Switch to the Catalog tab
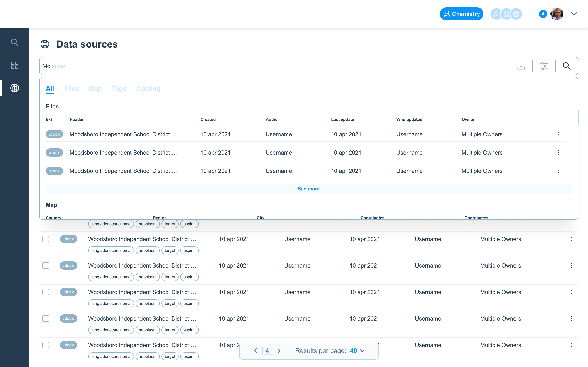 click(148, 89)
